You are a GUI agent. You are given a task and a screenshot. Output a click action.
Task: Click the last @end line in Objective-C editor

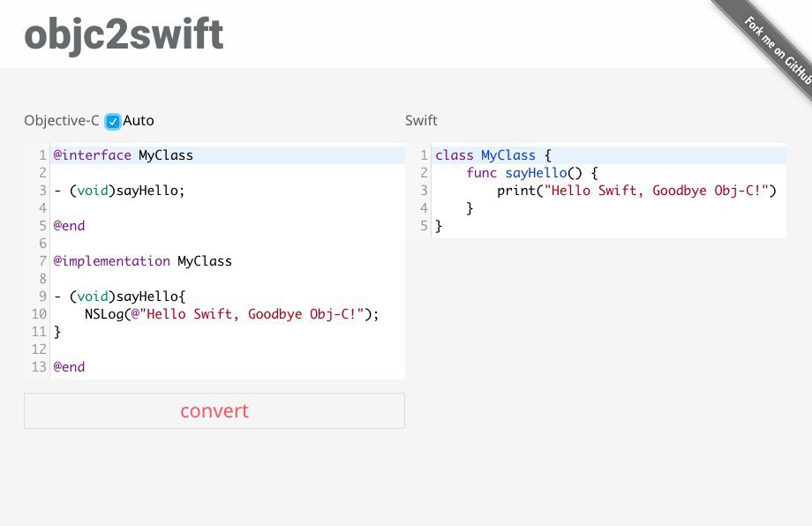point(70,367)
